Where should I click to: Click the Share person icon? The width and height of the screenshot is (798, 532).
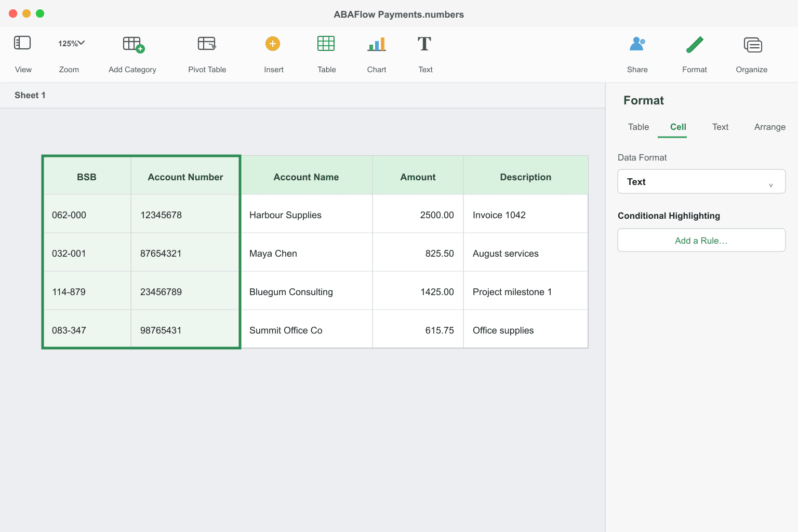(x=637, y=44)
